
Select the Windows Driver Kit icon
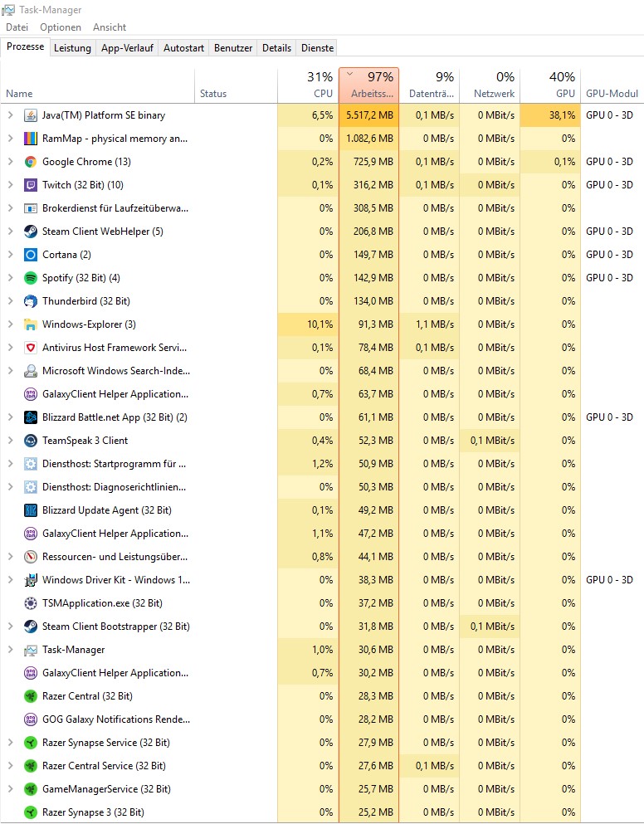(x=31, y=580)
